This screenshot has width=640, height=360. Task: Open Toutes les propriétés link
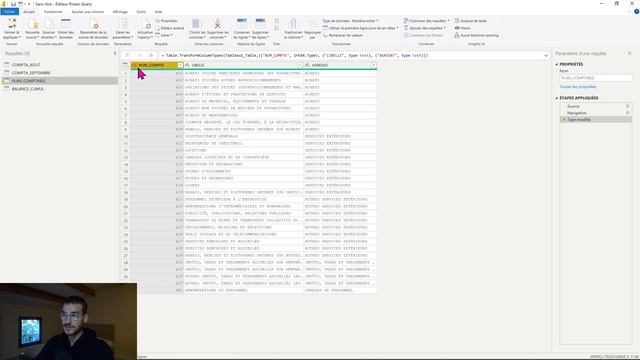click(x=578, y=87)
